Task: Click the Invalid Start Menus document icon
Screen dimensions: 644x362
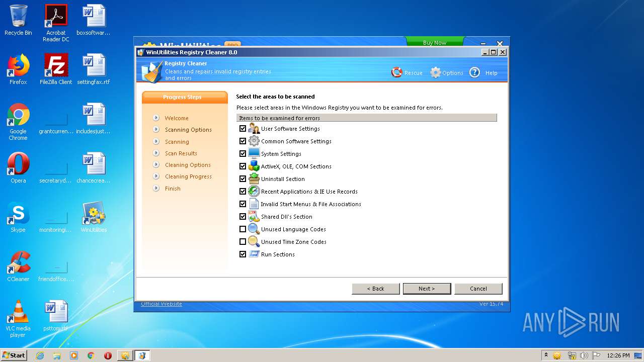Action: (254, 204)
